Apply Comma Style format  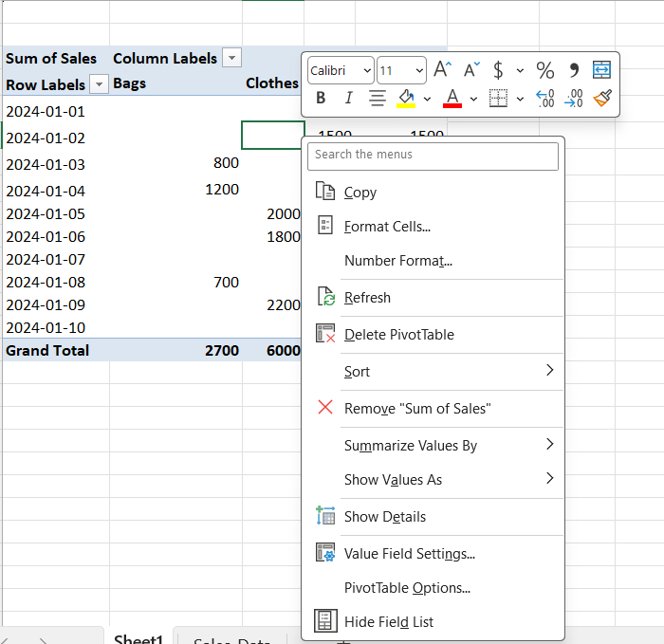coord(573,70)
